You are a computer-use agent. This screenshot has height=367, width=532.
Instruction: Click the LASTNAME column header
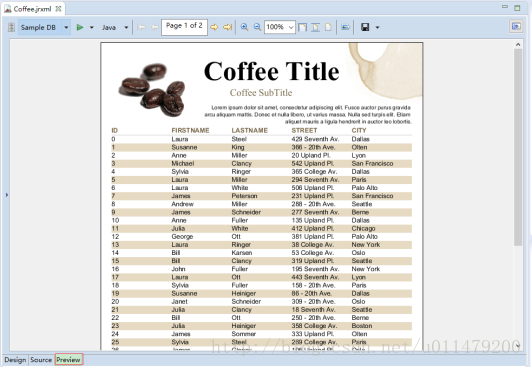(250, 130)
